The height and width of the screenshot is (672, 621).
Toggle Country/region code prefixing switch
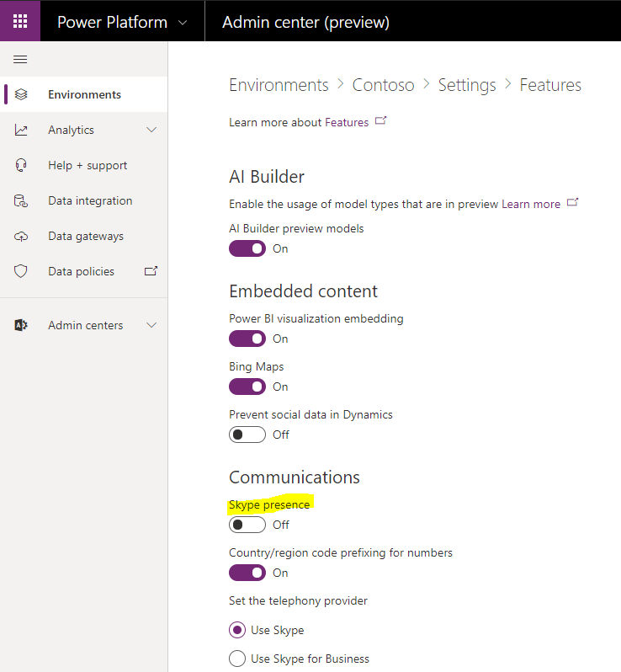click(x=247, y=573)
